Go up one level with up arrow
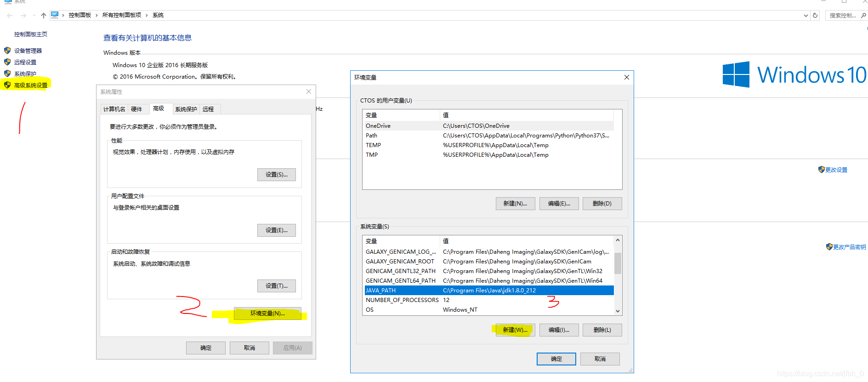Screen dimensions: 868x382 [x=44, y=16]
